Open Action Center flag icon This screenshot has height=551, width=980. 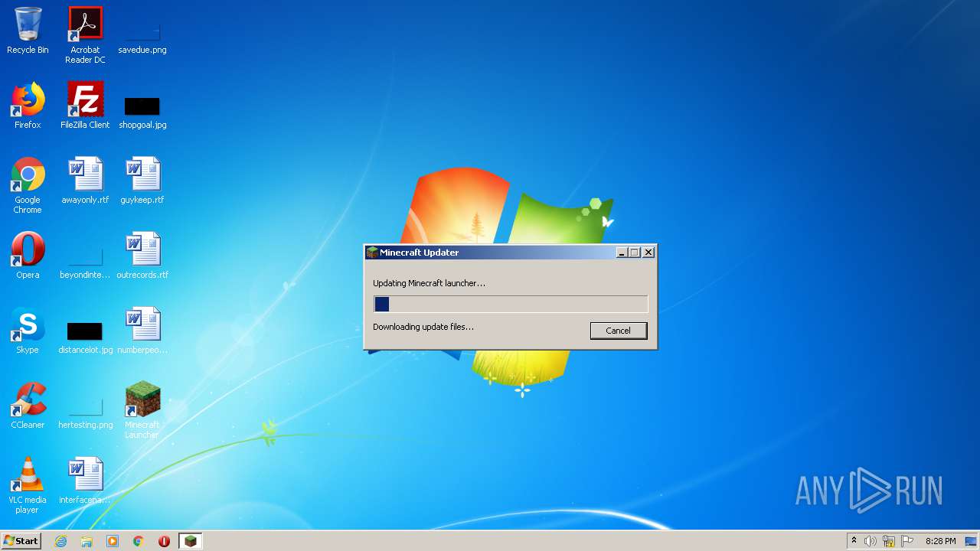[x=907, y=541]
